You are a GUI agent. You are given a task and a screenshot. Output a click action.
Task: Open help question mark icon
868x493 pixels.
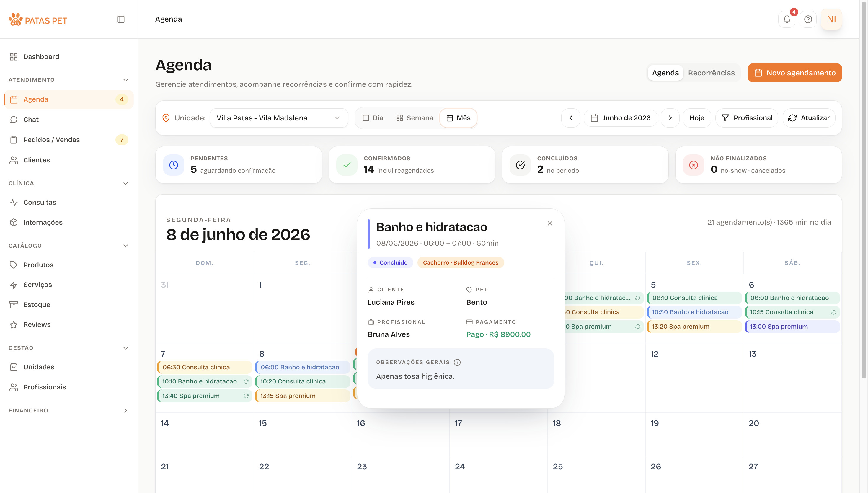[808, 19]
